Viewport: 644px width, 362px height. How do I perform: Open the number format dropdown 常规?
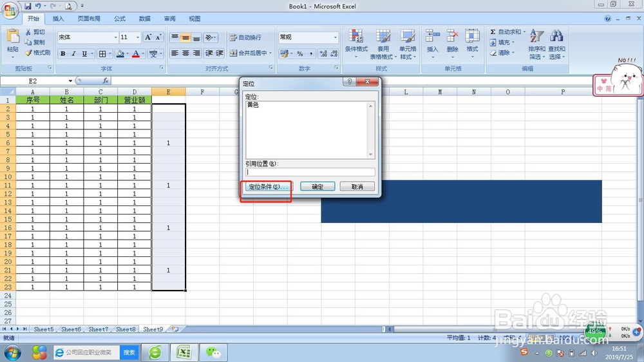(335, 37)
